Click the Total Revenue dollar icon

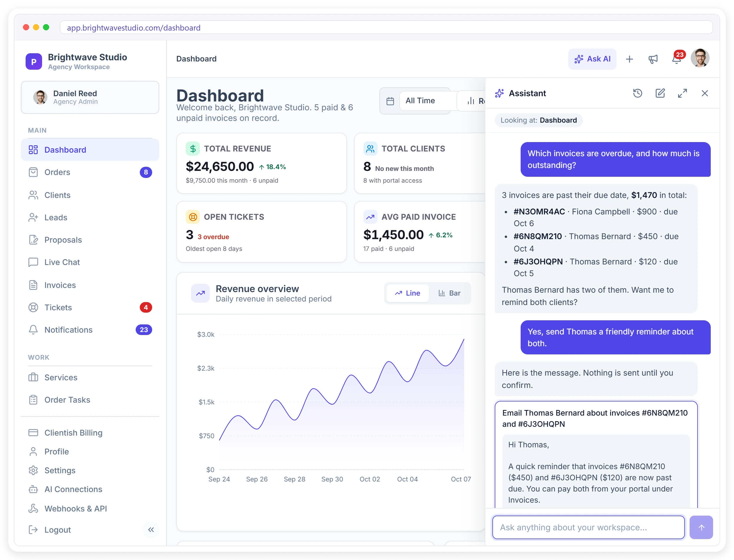pos(192,149)
